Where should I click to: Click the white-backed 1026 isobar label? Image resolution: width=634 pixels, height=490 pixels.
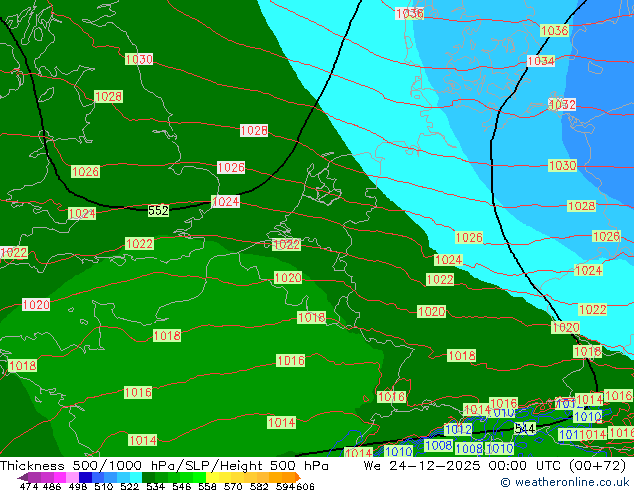231,167
